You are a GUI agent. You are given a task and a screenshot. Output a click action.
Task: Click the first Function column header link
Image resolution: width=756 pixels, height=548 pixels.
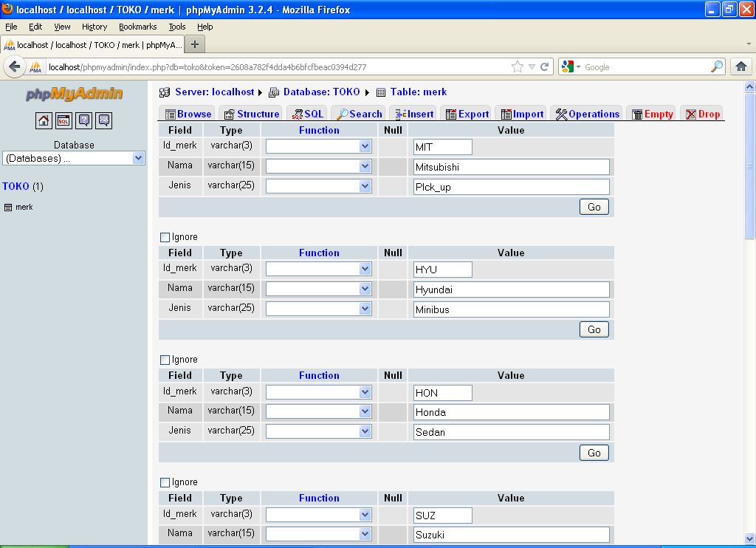click(x=319, y=130)
